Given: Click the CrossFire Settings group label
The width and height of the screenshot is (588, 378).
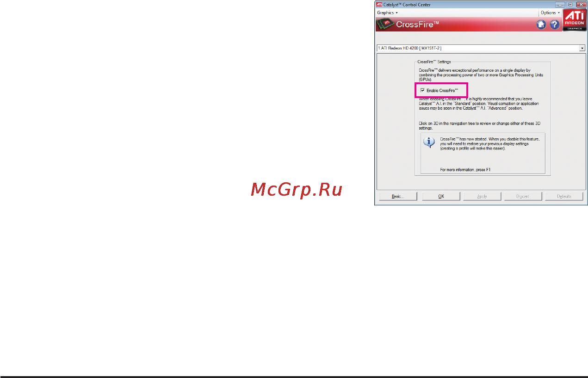Looking at the screenshot, I should pyautogui.click(x=434, y=62).
